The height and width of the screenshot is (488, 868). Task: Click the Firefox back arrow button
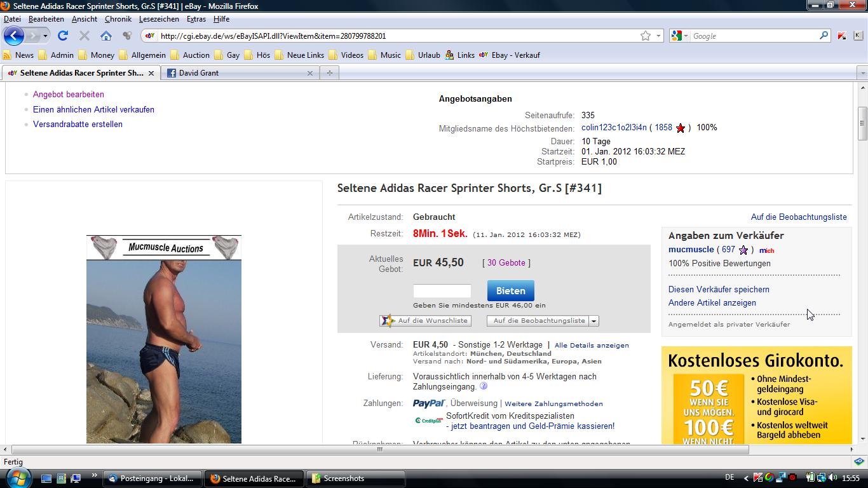tap(14, 36)
